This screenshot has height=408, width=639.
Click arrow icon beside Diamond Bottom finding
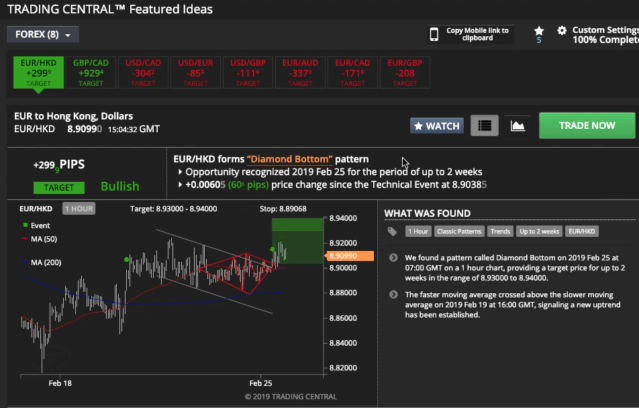(393, 258)
